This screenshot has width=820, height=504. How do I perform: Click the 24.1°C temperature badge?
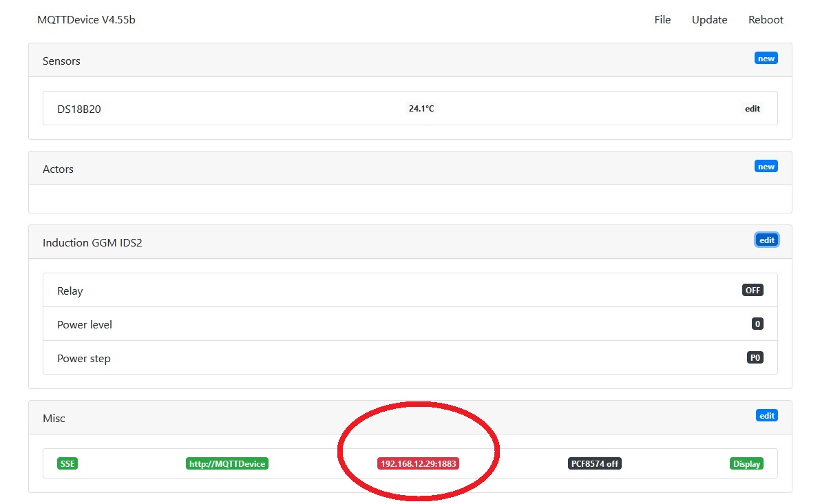pyautogui.click(x=421, y=109)
